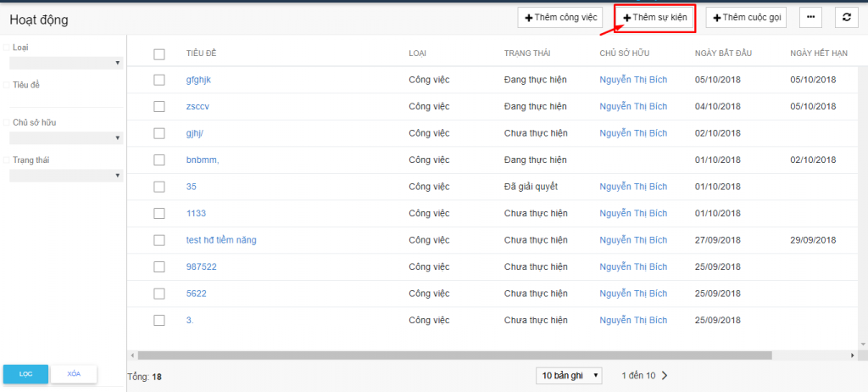
Task: Toggle the select-all checkbox in header
Action: click(x=159, y=53)
